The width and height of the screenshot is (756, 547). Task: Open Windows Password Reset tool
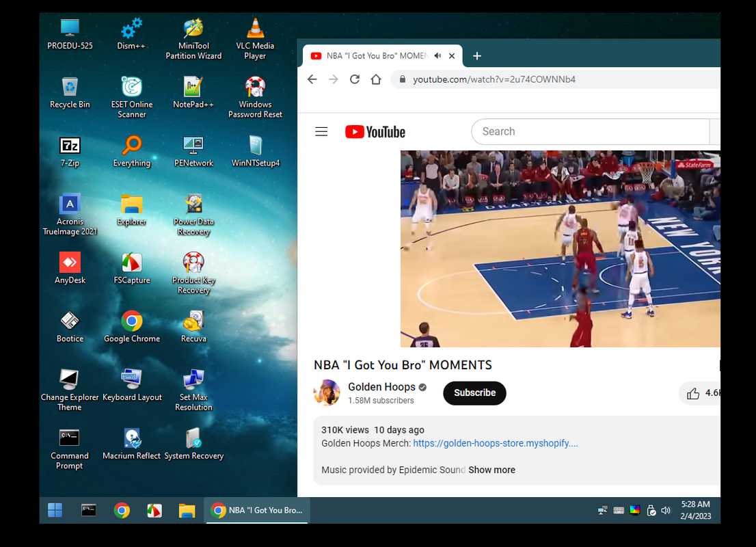(255, 97)
